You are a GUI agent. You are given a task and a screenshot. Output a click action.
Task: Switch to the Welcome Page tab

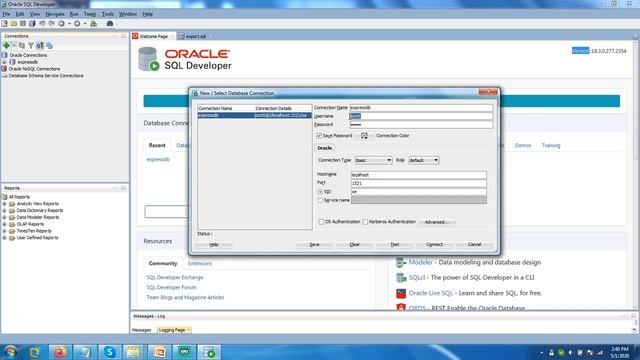(x=153, y=36)
